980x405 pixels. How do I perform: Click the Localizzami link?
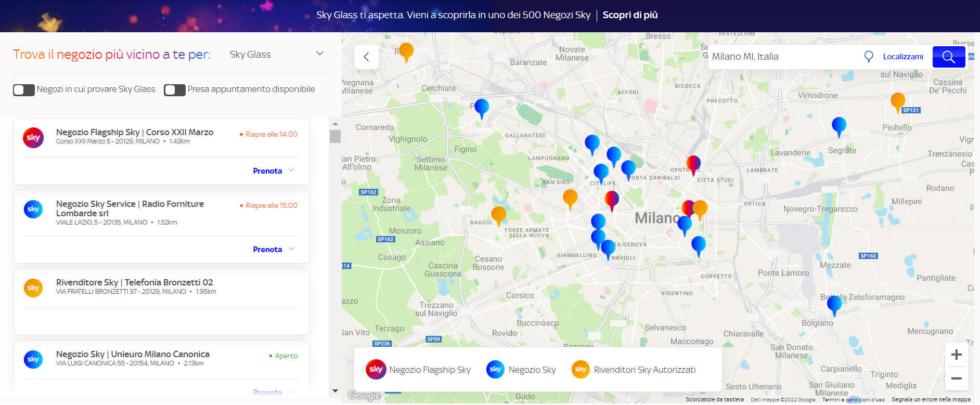click(902, 57)
